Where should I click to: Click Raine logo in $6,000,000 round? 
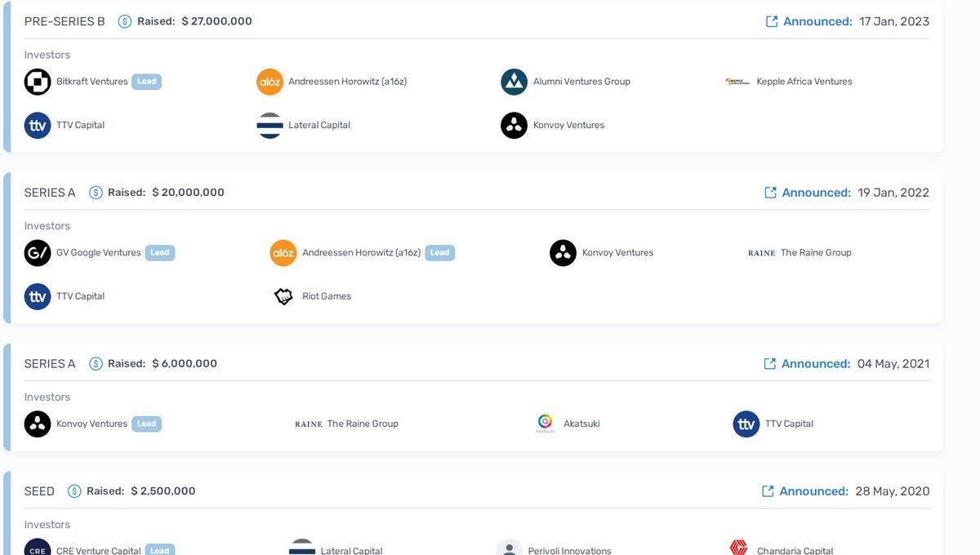coord(309,424)
